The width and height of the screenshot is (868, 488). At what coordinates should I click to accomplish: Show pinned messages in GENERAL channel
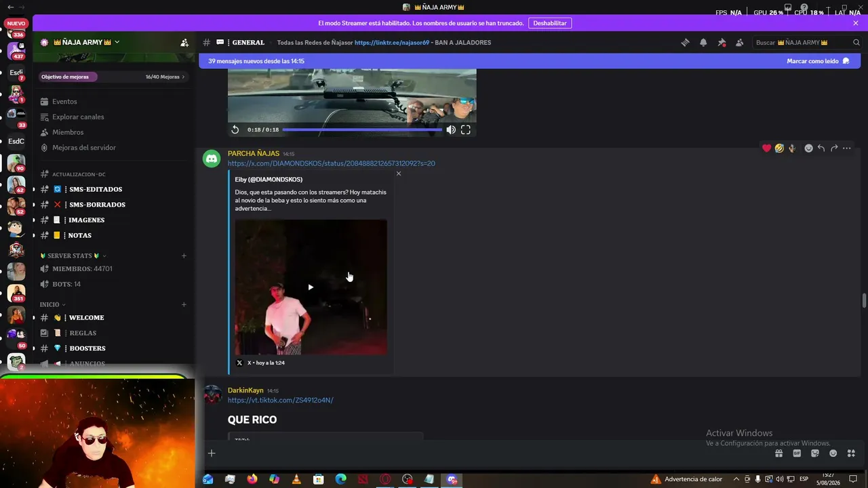point(722,42)
